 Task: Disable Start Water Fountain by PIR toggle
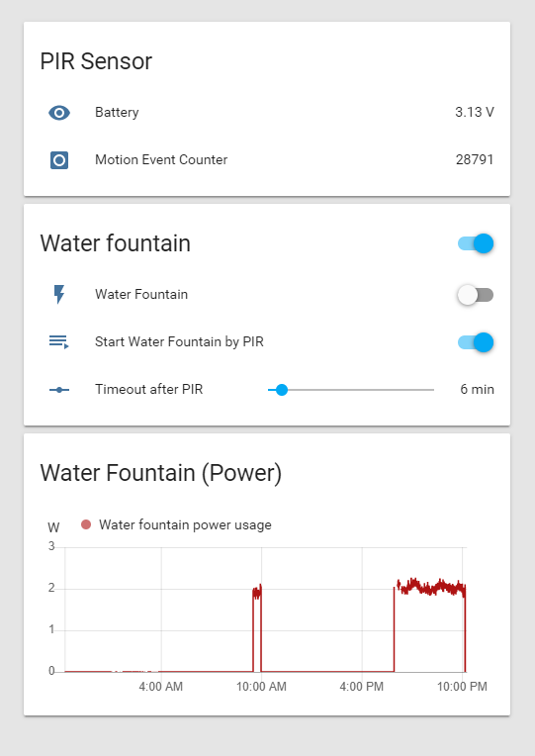coord(476,342)
